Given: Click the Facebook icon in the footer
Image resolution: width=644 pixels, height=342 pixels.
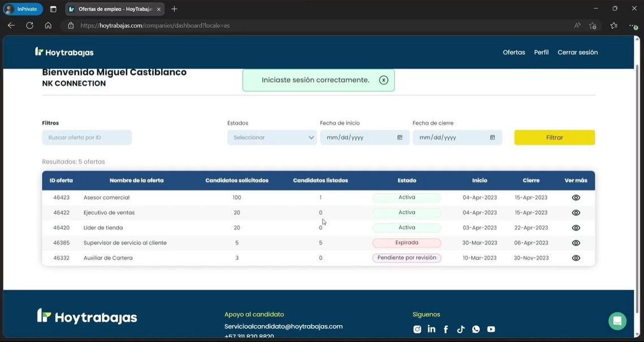Looking at the screenshot, I should [x=446, y=329].
